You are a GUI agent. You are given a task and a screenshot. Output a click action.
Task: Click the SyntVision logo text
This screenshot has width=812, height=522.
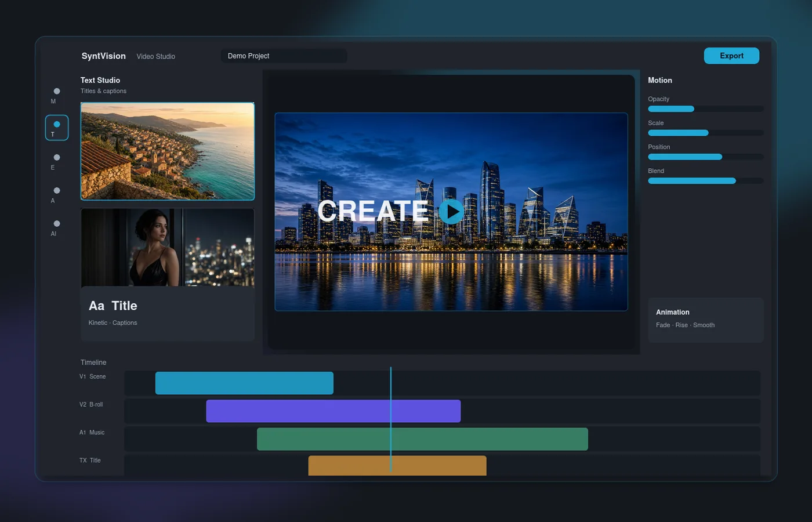(x=103, y=56)
